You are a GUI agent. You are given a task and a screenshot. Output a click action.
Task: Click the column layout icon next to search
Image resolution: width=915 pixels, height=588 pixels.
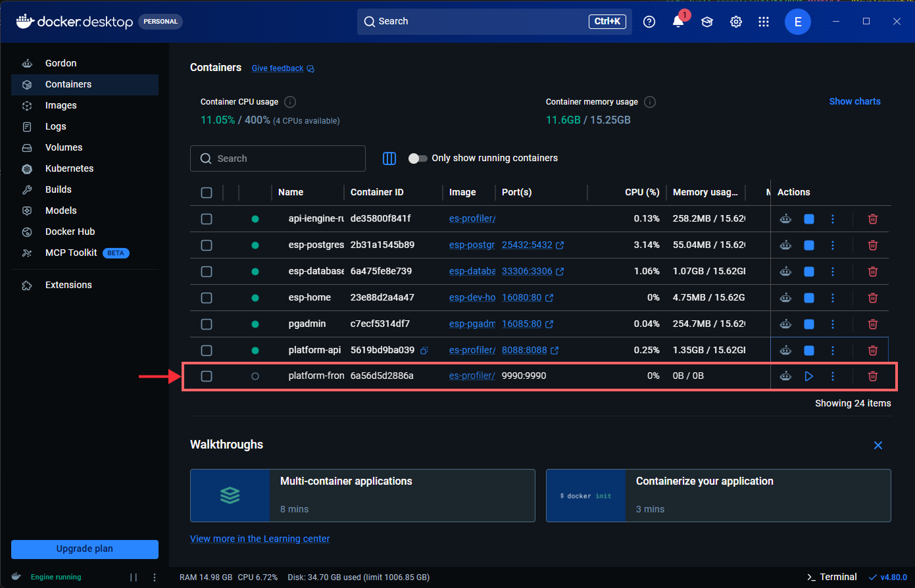click(x=389, y=159)
